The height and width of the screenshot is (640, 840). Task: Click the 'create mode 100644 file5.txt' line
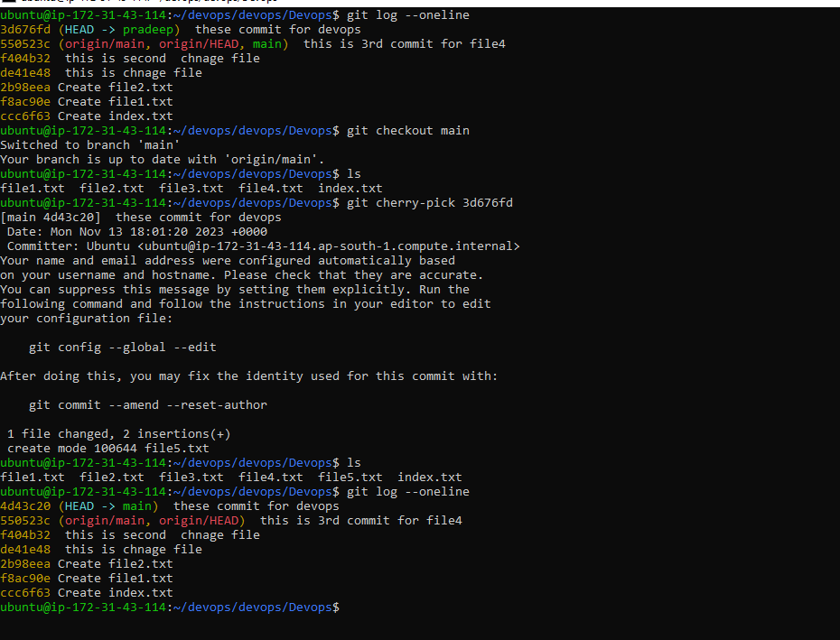(108, 449)
